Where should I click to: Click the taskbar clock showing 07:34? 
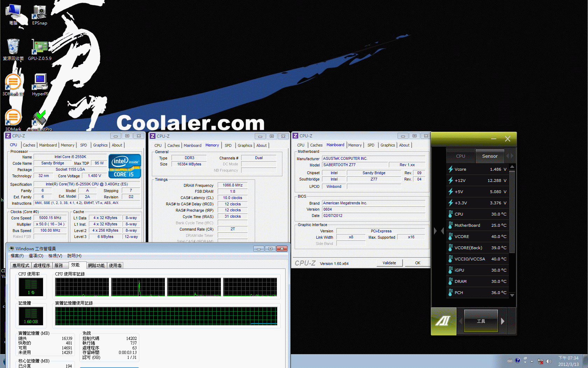tap(568, 361)
